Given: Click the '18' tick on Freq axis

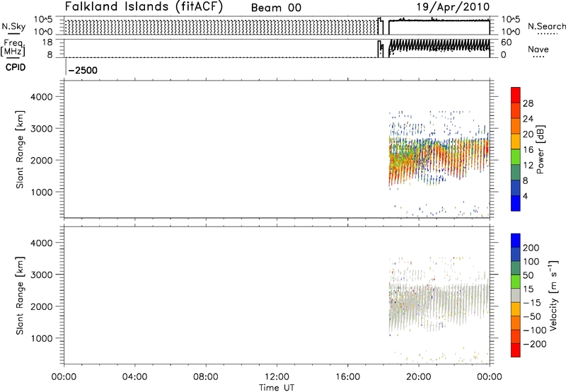Looking at the screenshot, I should click(x=47, y=42).
